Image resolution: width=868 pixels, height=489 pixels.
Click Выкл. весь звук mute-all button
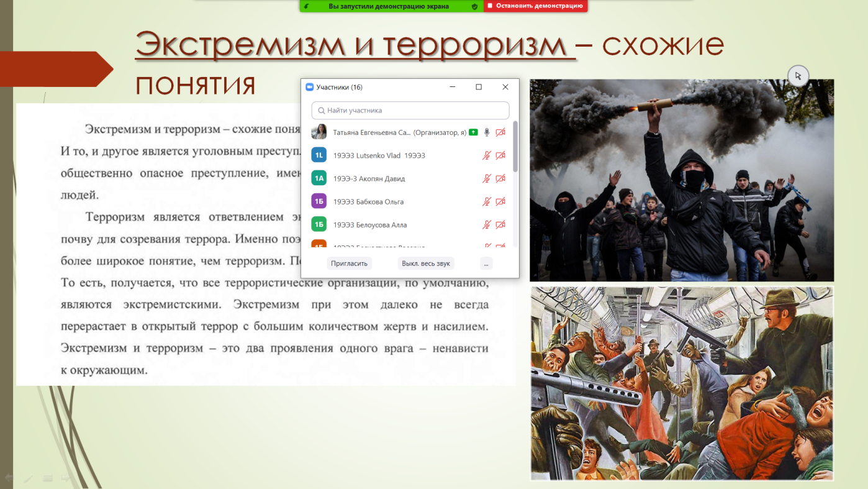tap(426, 263)
